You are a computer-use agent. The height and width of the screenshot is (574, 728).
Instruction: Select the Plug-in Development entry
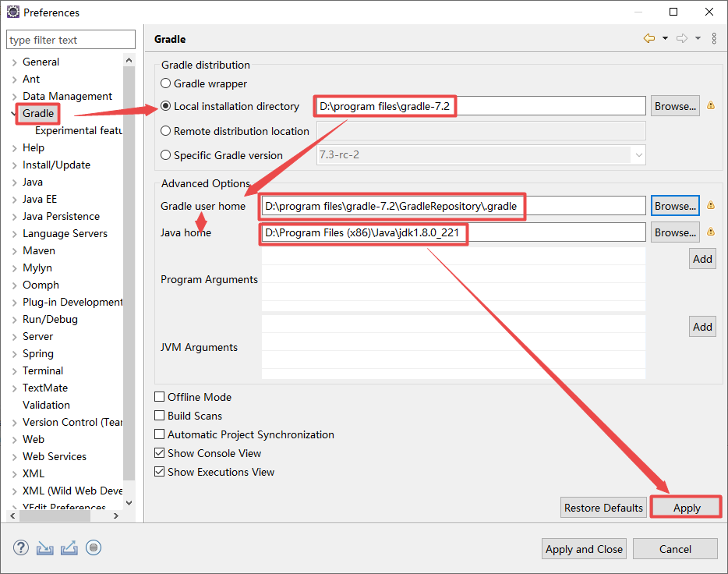point(72,303)
